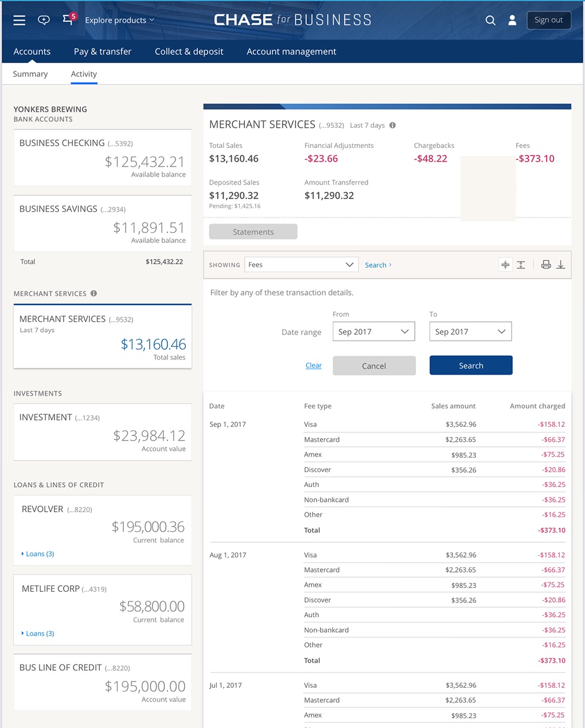The image size is (585, 728).
Task: Click Aug 1, 2017 date entry
Action: coord(228,555)
